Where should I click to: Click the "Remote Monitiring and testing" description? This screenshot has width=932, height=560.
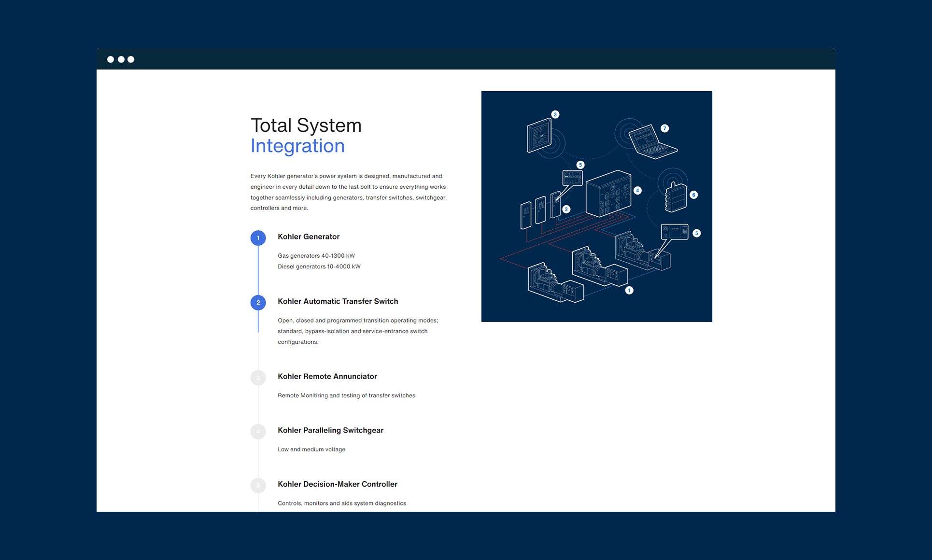[346, 395]
